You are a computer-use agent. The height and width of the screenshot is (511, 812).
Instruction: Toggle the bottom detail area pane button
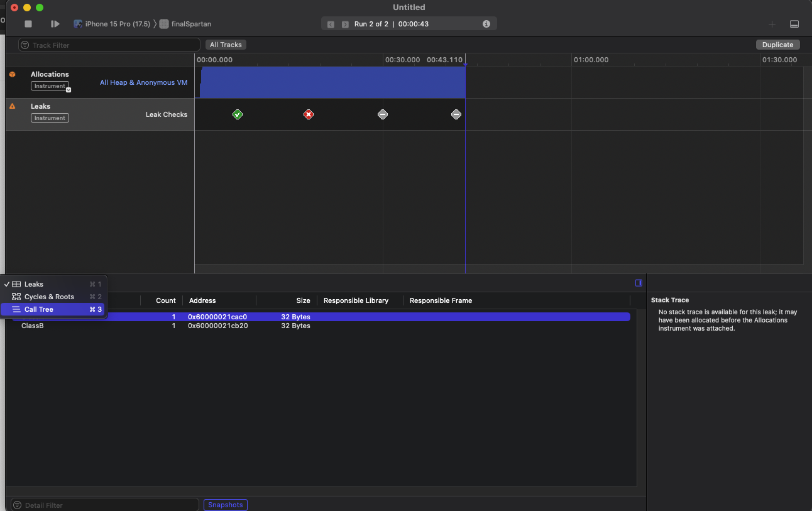point(794,24)
